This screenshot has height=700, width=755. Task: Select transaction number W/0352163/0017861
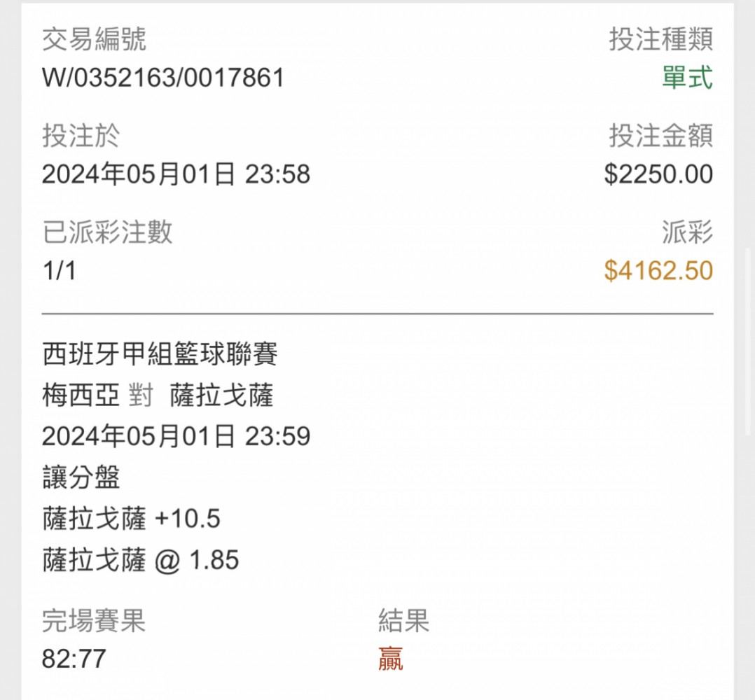pyautogui.click(x=163, y=78)
